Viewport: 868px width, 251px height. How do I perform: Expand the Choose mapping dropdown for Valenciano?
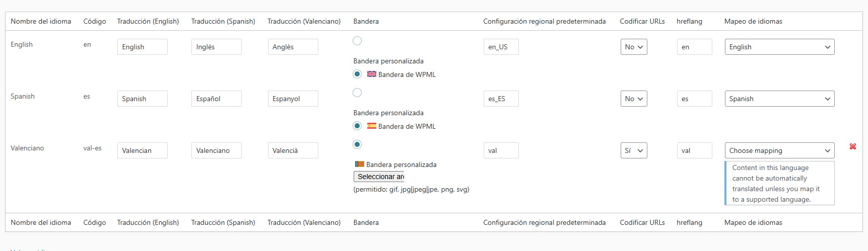click(x=779, y=150)
